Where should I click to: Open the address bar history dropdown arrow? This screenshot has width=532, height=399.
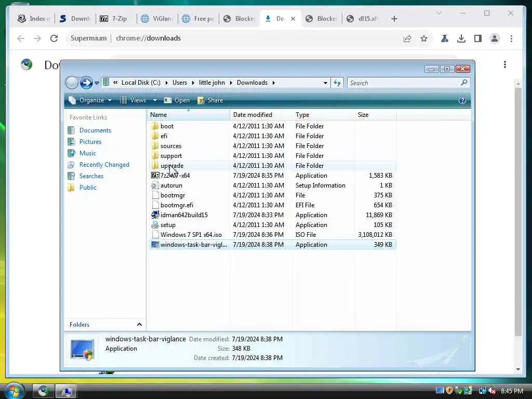(325, 83)
